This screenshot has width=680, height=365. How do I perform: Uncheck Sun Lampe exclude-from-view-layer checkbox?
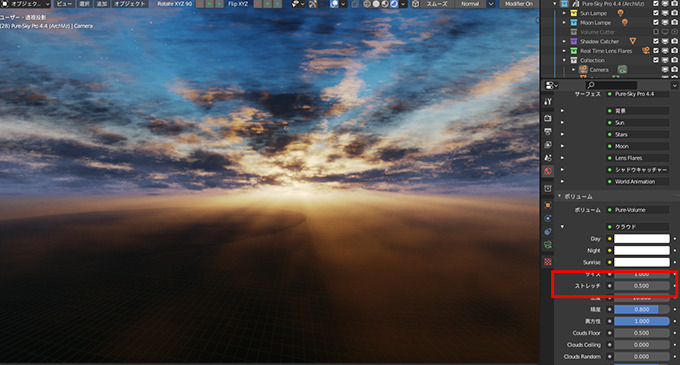[656, 13]
